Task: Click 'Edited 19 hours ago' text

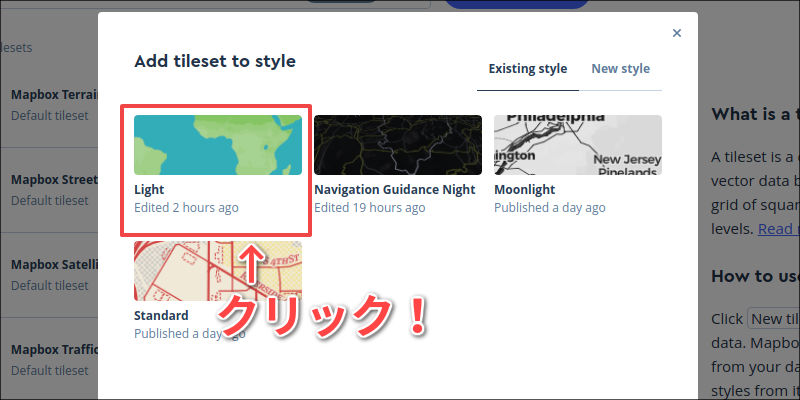Action: coord(369,208)
